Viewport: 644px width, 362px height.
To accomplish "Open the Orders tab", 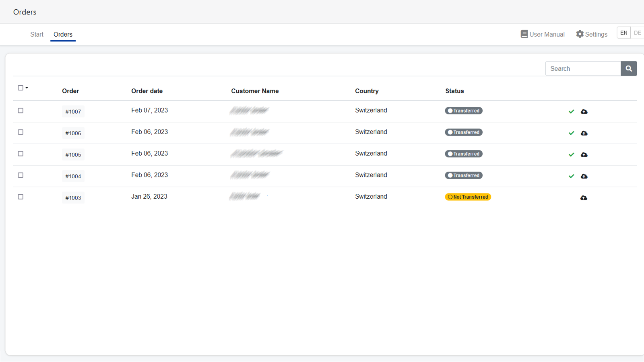I will point(63,35).
